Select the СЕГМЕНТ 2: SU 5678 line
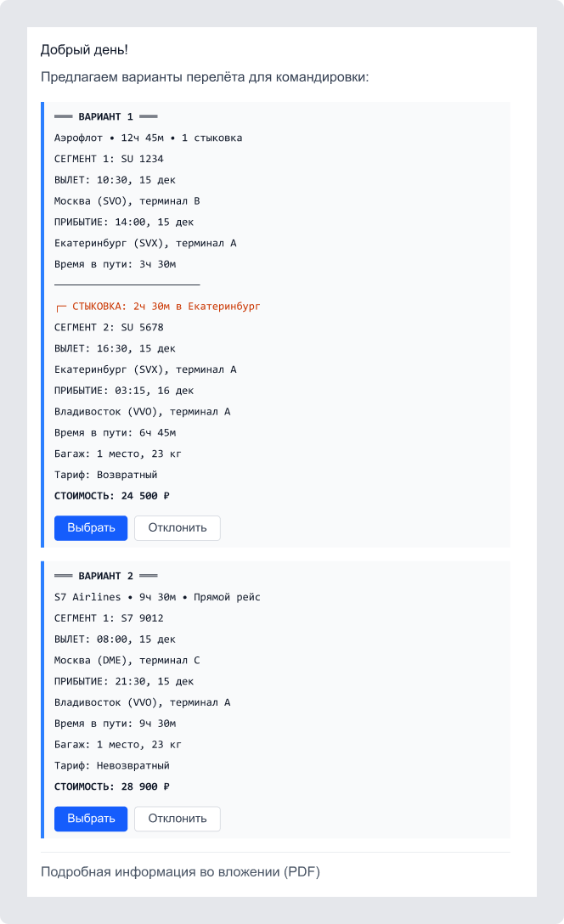The height and width of the screenshot is (924, 564). tap(109, 327)
